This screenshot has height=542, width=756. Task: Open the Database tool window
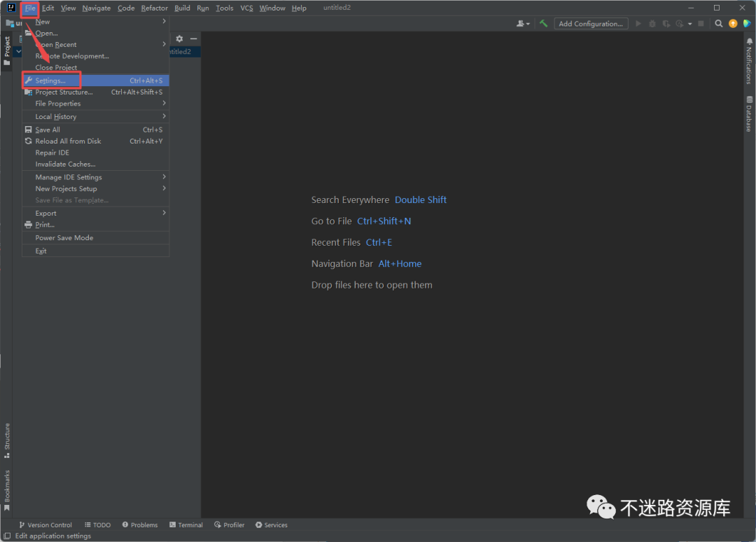[x=748, y=114]
